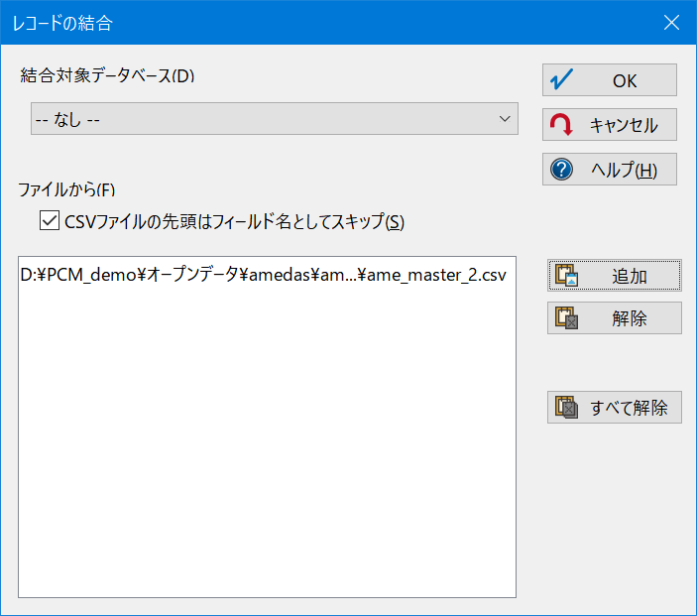
Task: Remove selected file with 解除 button
Action: (x=615, y=318)
